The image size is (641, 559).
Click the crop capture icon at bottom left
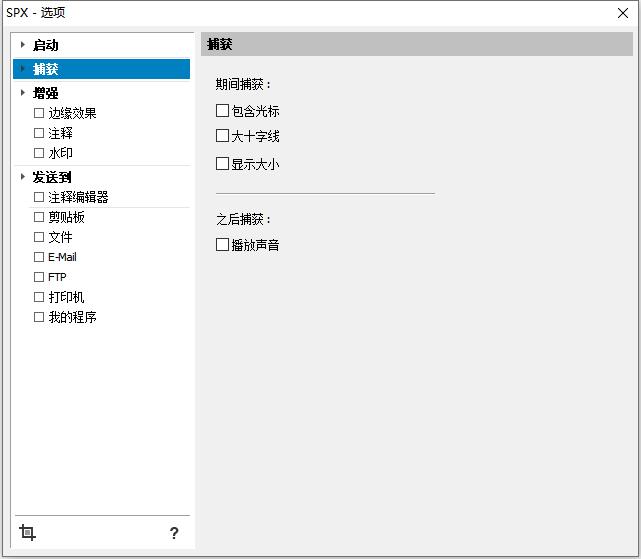[x=28, y=533]
